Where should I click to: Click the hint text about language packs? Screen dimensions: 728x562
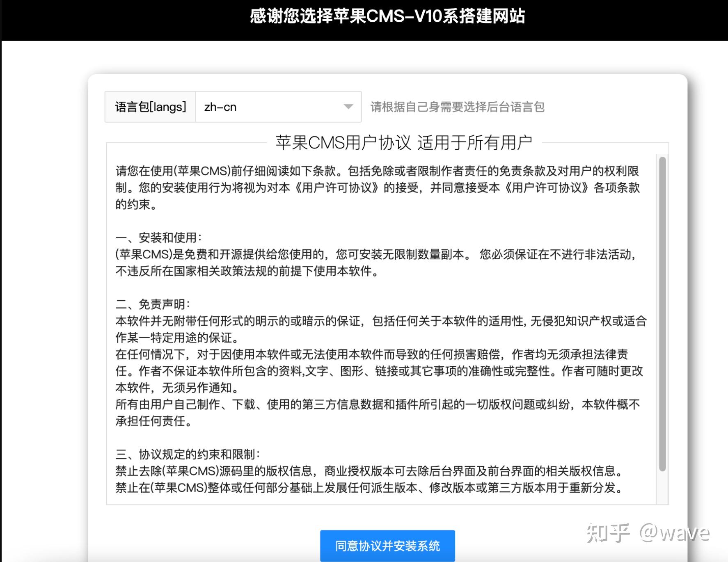457,106
